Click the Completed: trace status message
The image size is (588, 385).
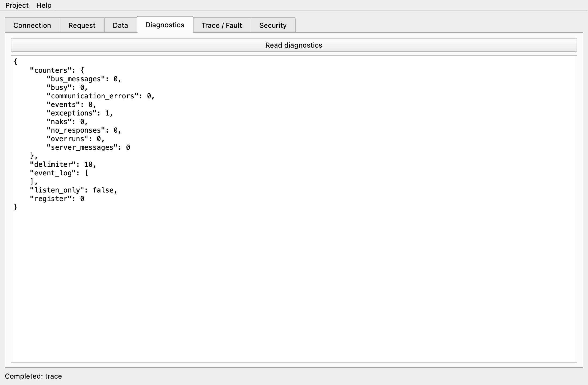click(x=33, y=376)
